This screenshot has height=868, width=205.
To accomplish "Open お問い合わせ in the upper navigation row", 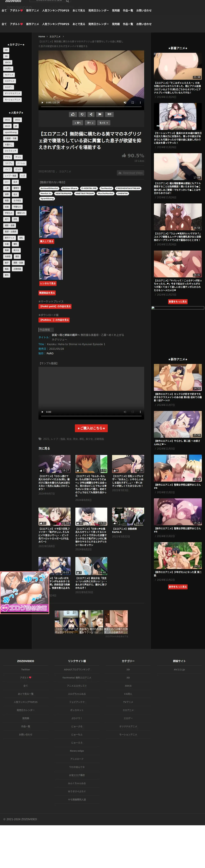I will (144, 11).
